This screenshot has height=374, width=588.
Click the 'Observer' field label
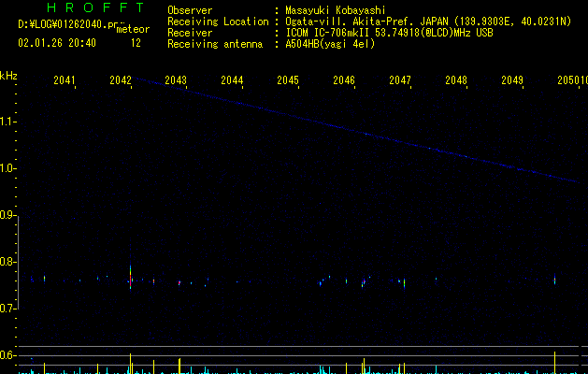pyautogui.click(x=190, y=10)
